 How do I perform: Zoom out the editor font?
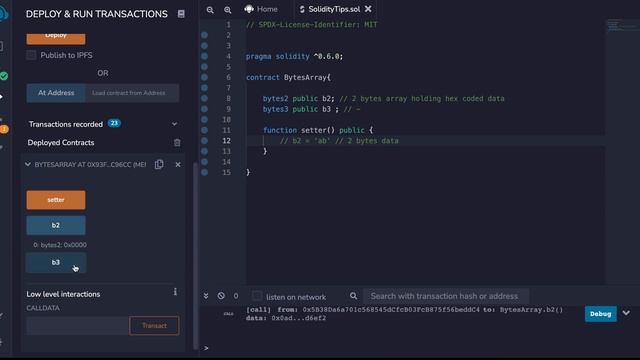coord(210,9)
